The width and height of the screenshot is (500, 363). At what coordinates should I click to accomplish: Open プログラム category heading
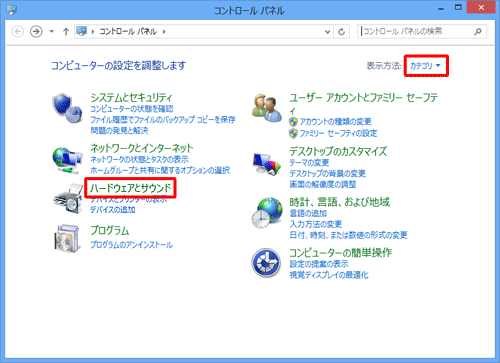pyautogui.click(x=110, y=230)
